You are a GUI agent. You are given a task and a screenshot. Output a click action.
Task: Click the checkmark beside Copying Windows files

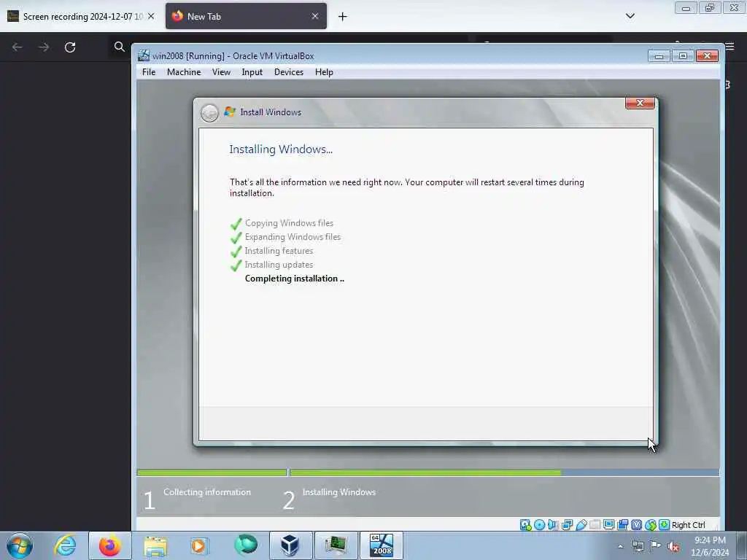(x=236, y=223)
